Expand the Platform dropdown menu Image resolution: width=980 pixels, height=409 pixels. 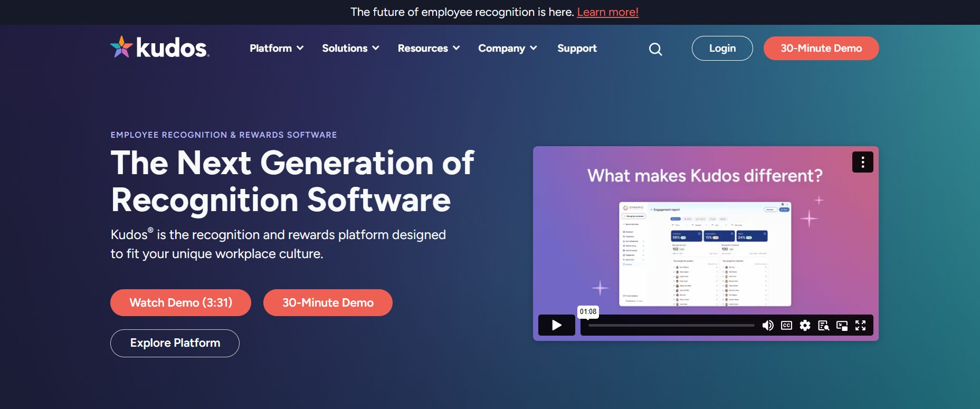277,48
